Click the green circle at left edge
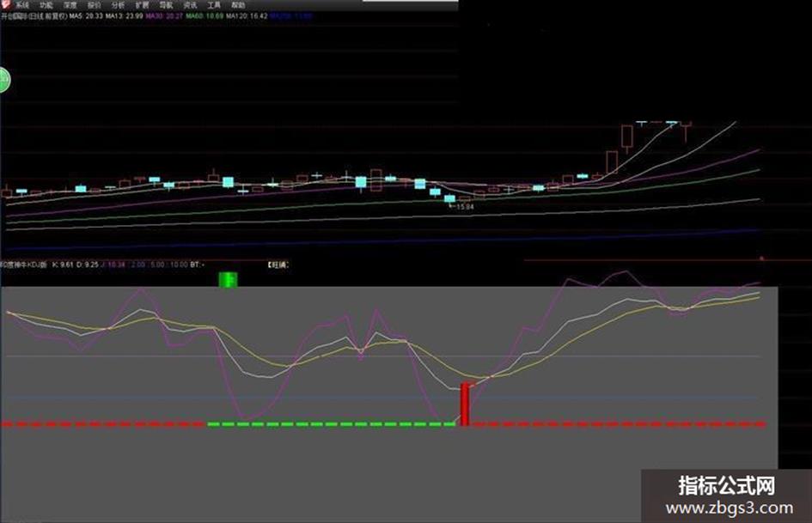The image size is (812, 523). coord(4,80)
